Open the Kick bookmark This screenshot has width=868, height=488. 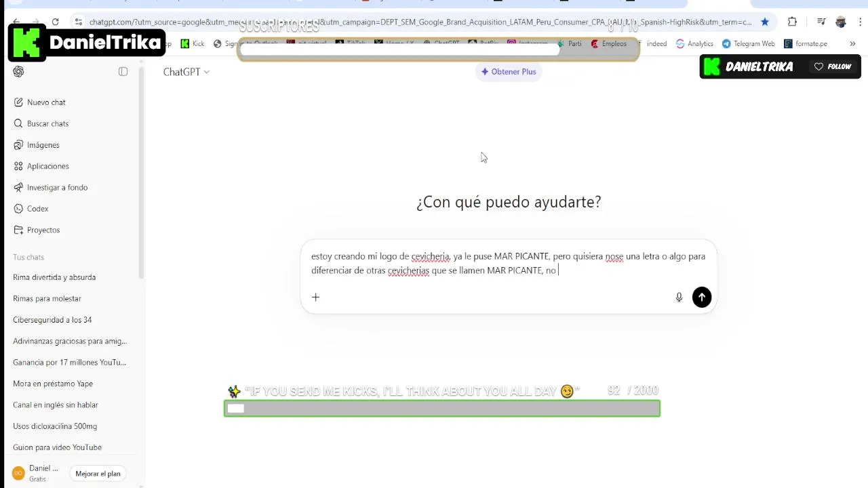click(193, 43)
